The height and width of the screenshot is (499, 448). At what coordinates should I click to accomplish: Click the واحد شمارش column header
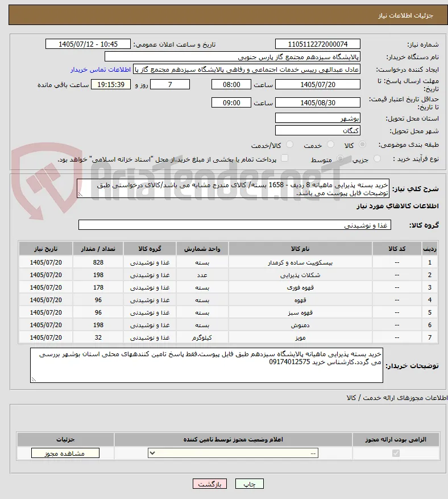(x=202, y=249)
